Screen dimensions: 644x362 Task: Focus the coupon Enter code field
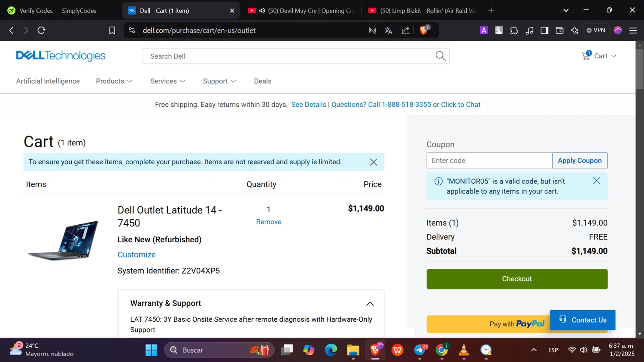pos(489,160)
